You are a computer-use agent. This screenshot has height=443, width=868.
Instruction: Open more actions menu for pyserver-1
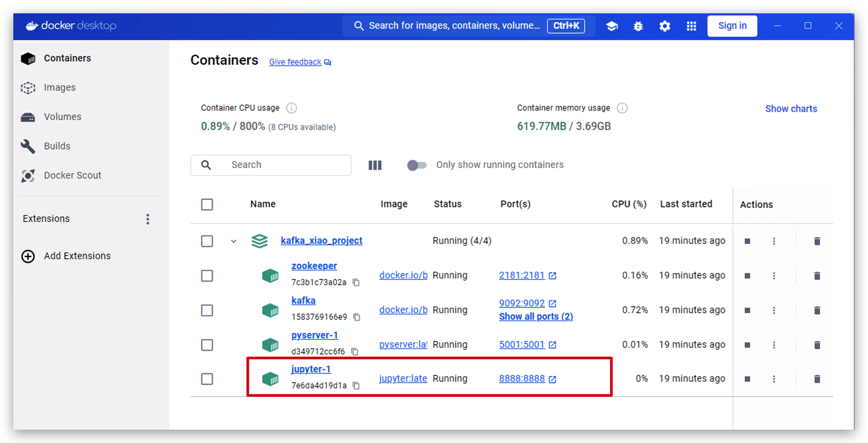[x=774, y=345]
